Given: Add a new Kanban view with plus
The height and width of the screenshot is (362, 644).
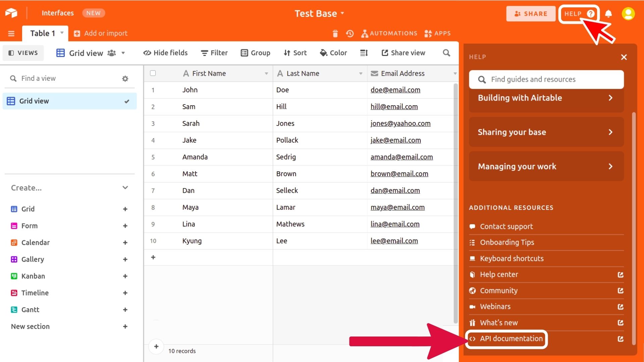Looking at the screenshot, I should [125, 276].
